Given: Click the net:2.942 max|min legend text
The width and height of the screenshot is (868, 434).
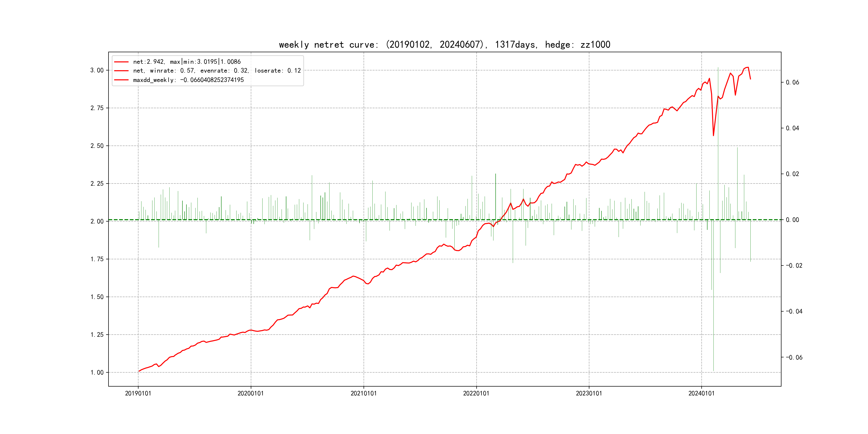Looking at the screenshot, I should (187, 62).
